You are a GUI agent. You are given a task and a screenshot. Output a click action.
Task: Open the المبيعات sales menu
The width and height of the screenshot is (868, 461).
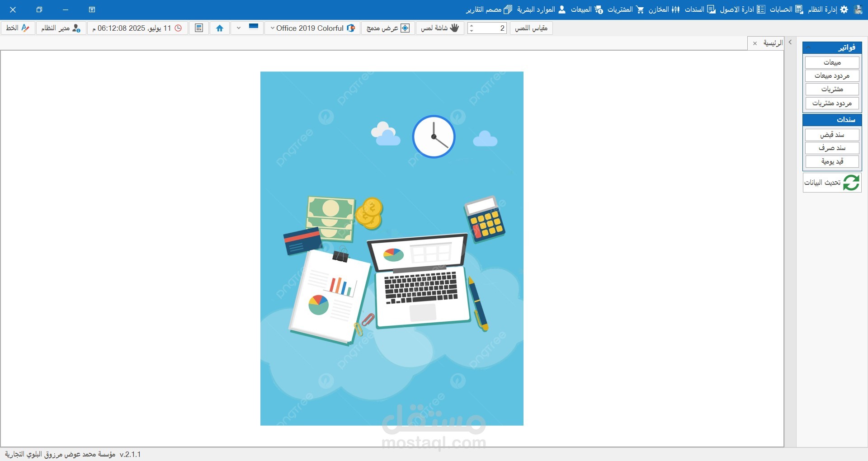pyautogui.click(x=587, y=9)
